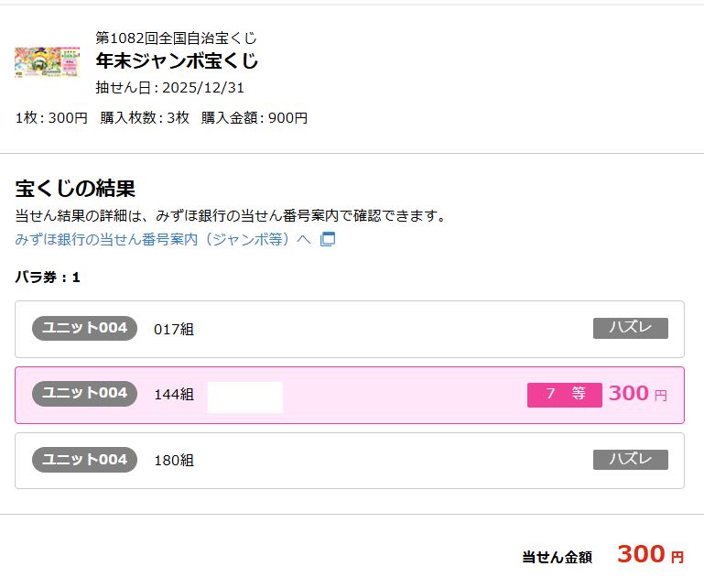Click the ユニット004 badge in 017組 row
The width and height of the screenshot is (704, 588).
85,328
